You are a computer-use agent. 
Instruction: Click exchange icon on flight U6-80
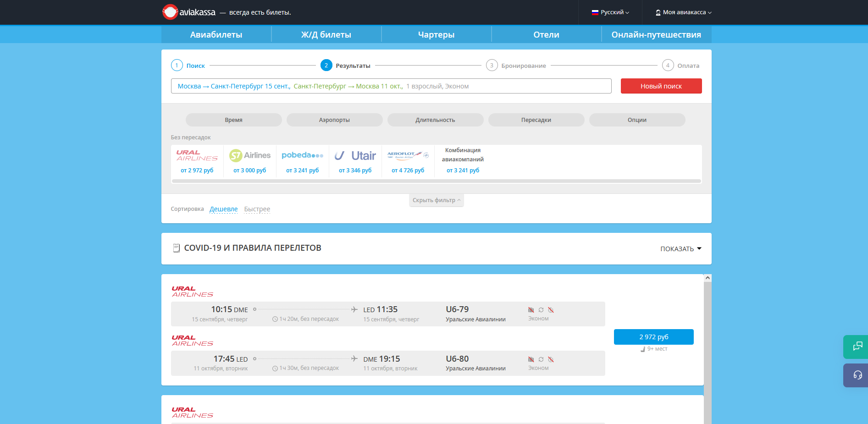coord(541,359)
